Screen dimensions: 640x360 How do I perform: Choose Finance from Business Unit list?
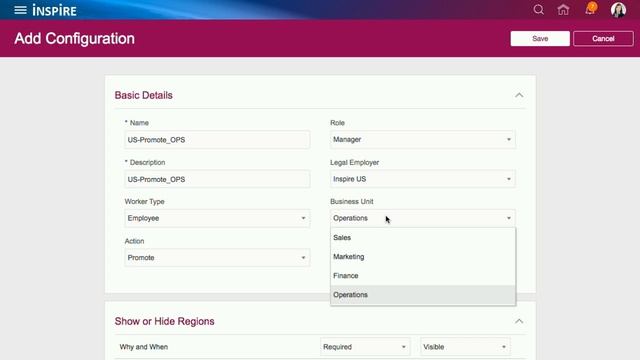click(423, 276)
